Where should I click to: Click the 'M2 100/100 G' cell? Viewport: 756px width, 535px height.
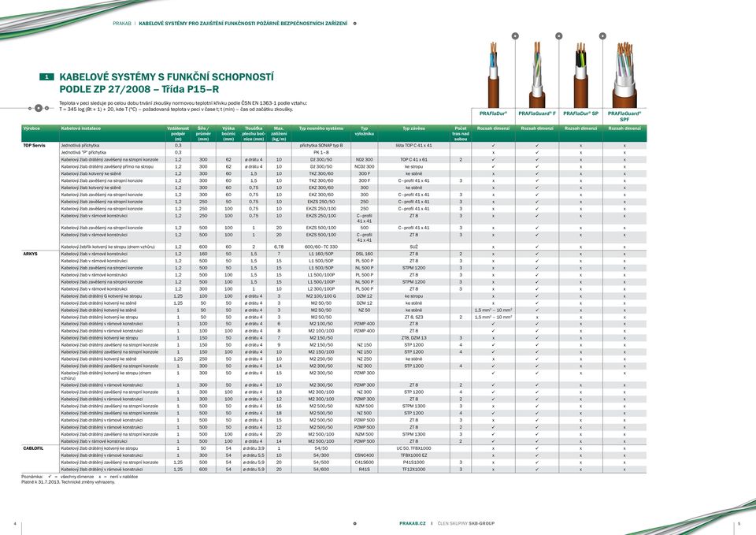[321, 296]
